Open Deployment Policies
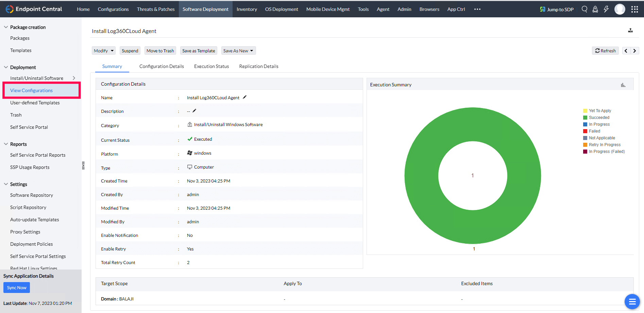The image size is (644, 313). click(x=31, y=244)
